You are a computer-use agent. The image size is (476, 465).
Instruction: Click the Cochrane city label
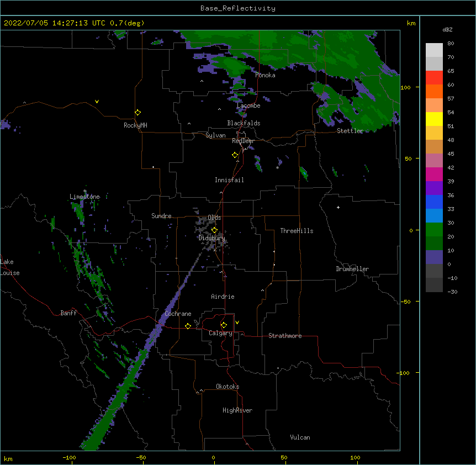click(178, 314)
